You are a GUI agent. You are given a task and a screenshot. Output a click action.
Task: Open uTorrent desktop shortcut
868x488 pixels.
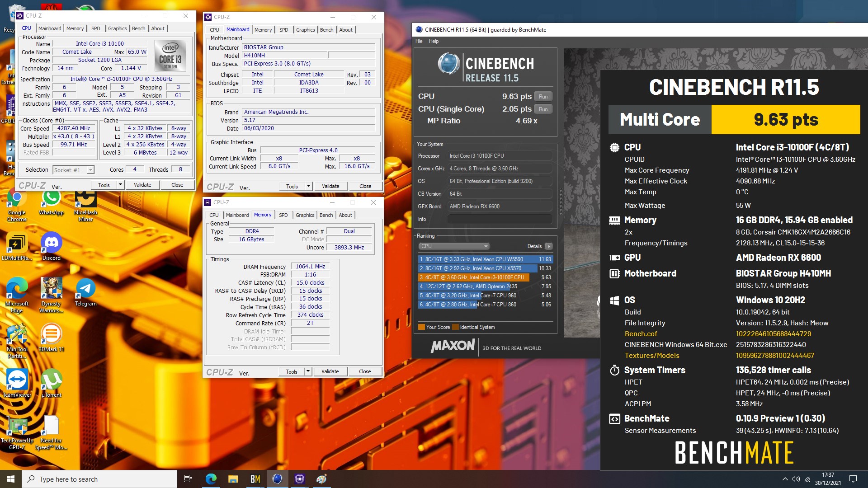click(x=51, y=384)
